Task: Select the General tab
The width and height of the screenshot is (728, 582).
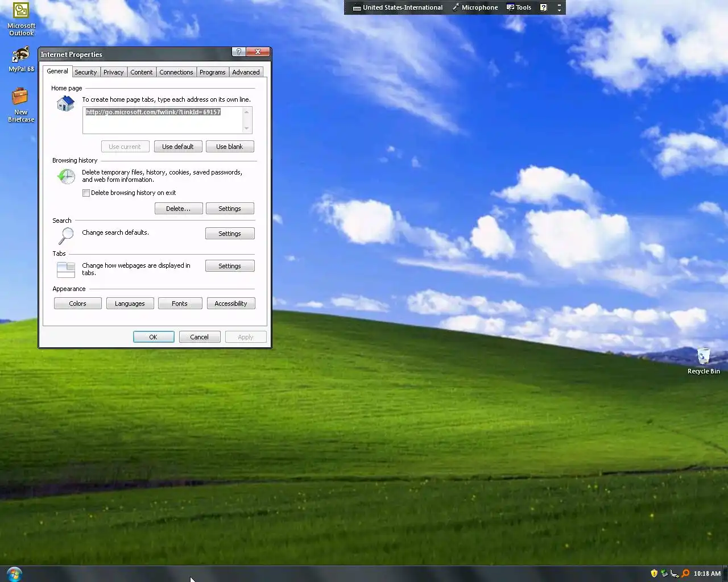Action: [57, 71]
